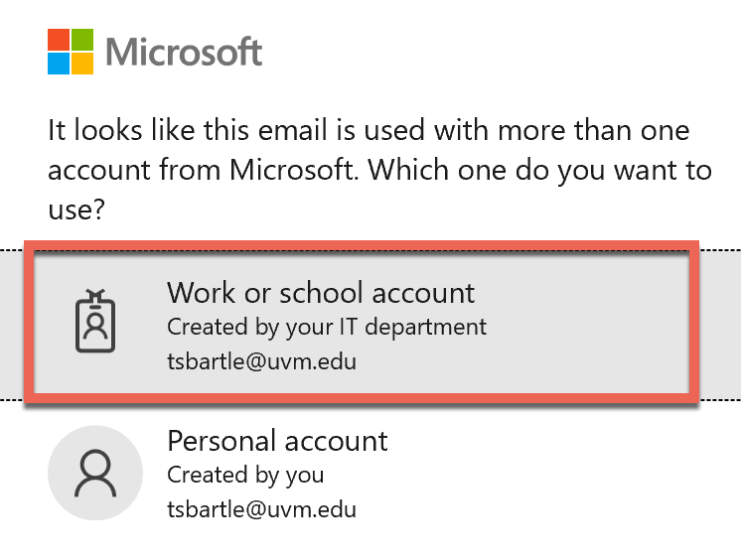Click the yellow square of Microsoft logo

(82, 64)
